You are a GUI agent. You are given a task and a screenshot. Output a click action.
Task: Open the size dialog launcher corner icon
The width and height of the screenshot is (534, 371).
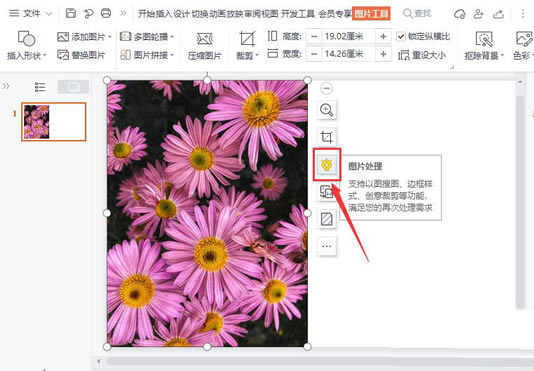tap(452, 67)
